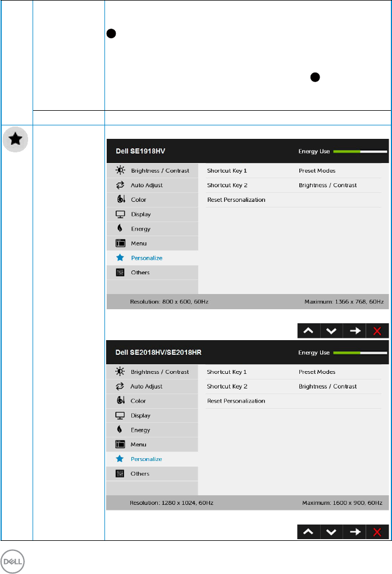Select Personalize in SE2018HV/SE2018HR sidebar
This screenshot has width=392, height=574.
pos(152,459)
